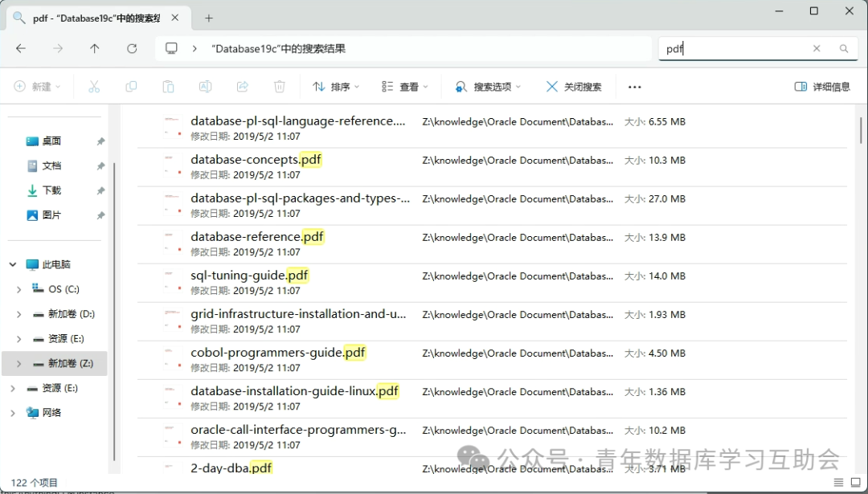
Task: Open 桌面 in quick access
Action: 51,141
